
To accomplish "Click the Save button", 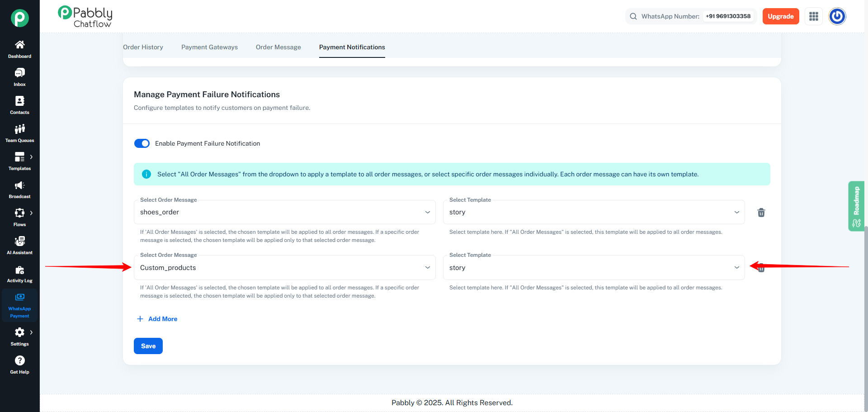I will (x=148, y=346).
